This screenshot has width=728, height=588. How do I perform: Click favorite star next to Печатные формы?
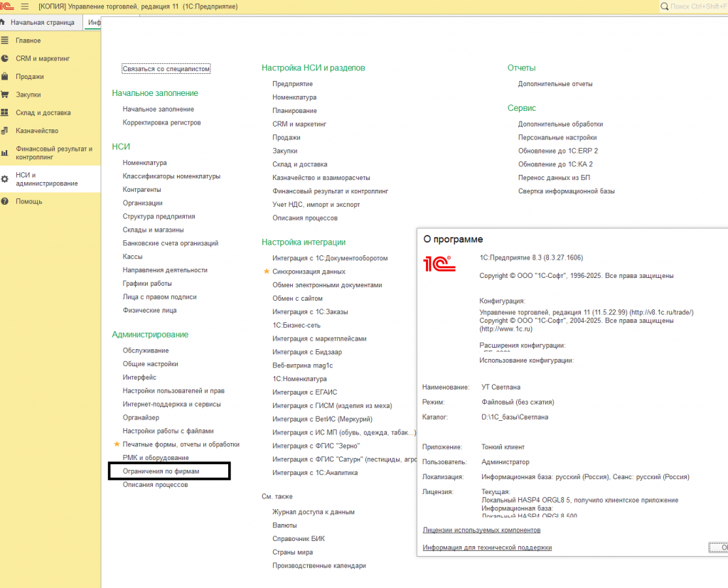click(117, 444)
